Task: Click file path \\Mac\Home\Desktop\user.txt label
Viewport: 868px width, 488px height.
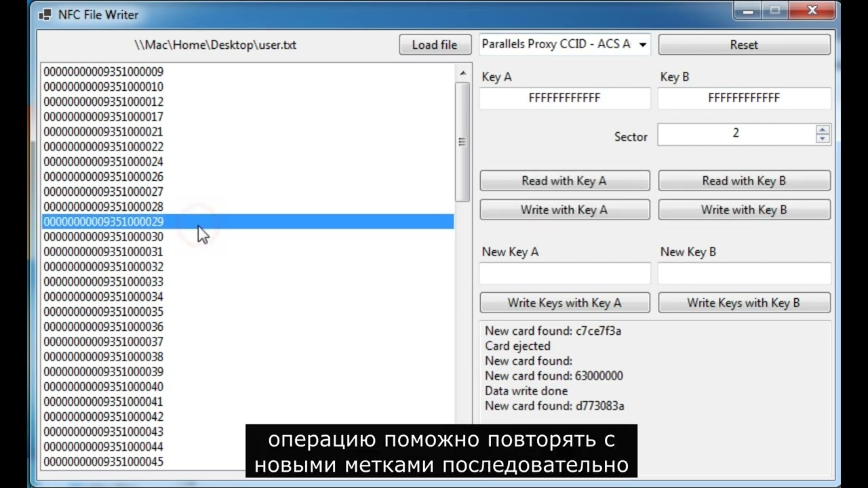Action: (215, 45)
